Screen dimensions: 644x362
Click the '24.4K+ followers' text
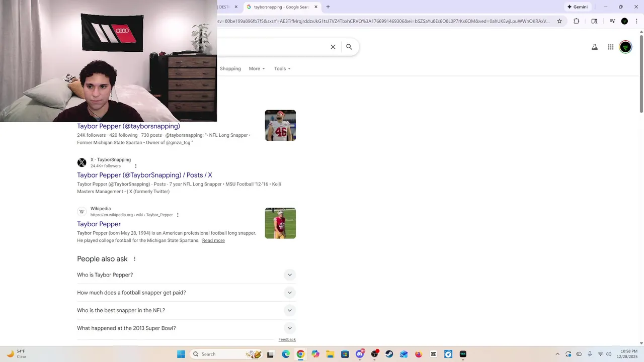(106, 166)
